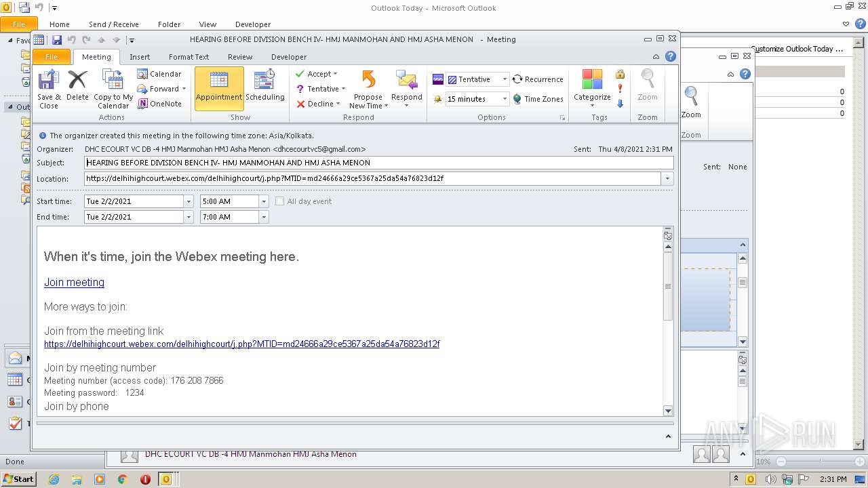Click into the Location URL field

[x=373, y=179]
